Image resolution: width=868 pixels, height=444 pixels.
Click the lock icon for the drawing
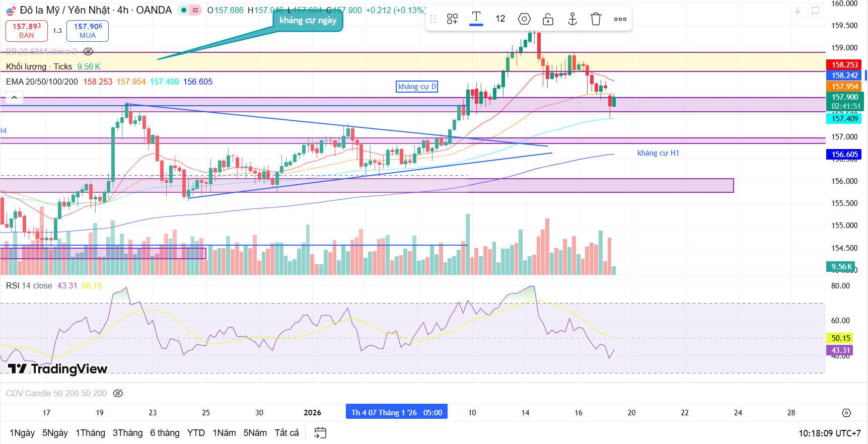[548, 19]
